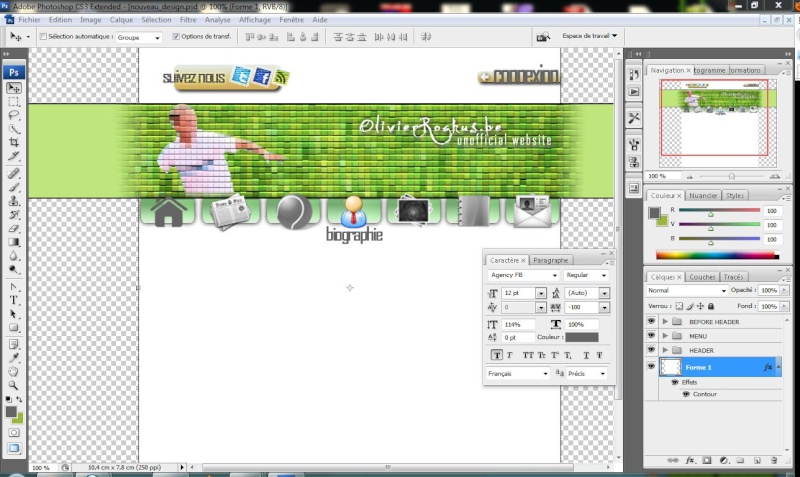Open Bridge from options bar icon
Viewport: 800px width, 477px height.
point(543,37)
